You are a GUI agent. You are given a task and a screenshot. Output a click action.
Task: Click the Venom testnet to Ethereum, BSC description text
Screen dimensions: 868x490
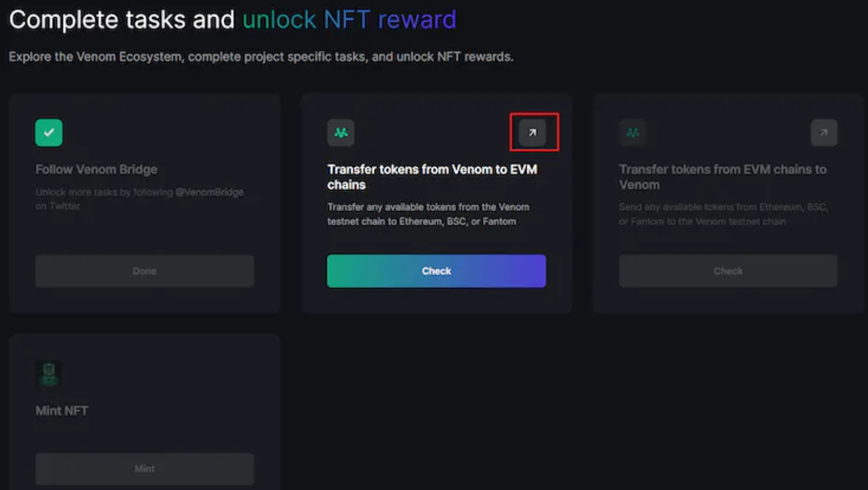coord(428,214)
